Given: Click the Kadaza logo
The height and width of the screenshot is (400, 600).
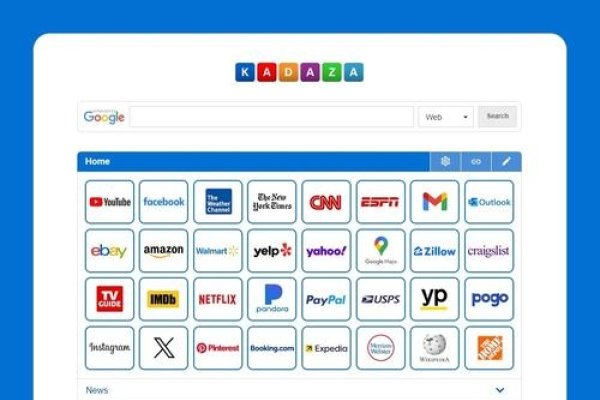Looking at the screenshot, I should pyautogui.click(x=299, y=72).
